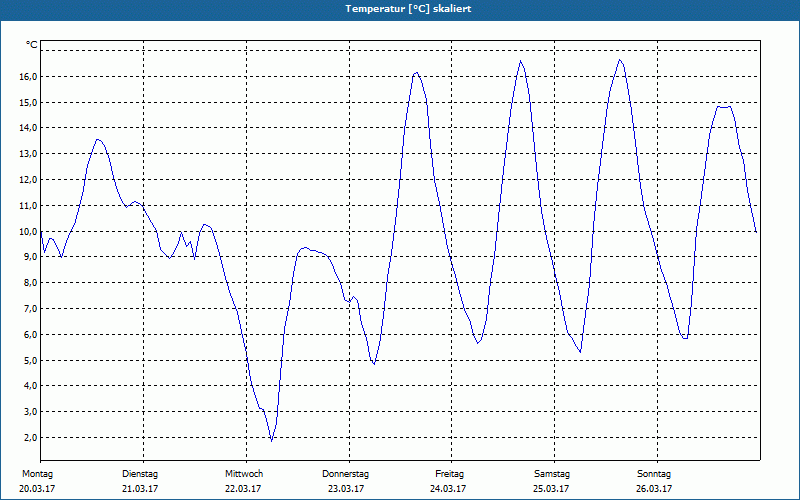Select the 15,0 axis label
The image size is (800, 500).
28,103
